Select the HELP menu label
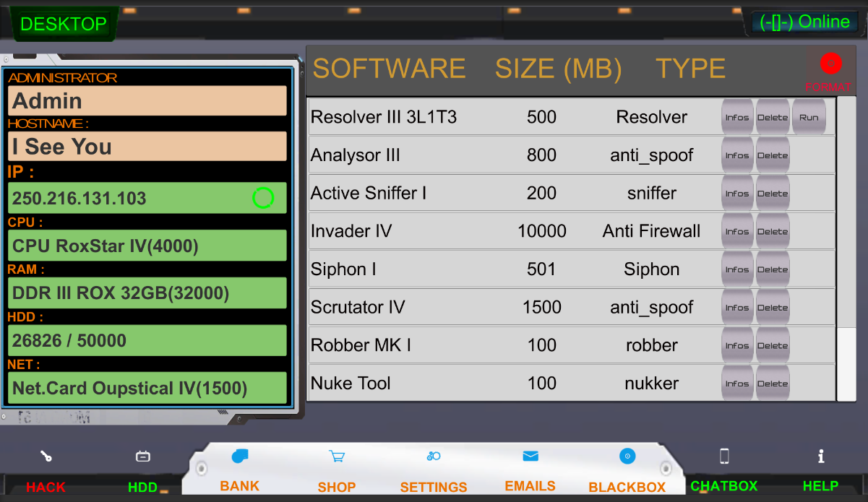The height and width of the screenshot is (502, 868). 821,485
